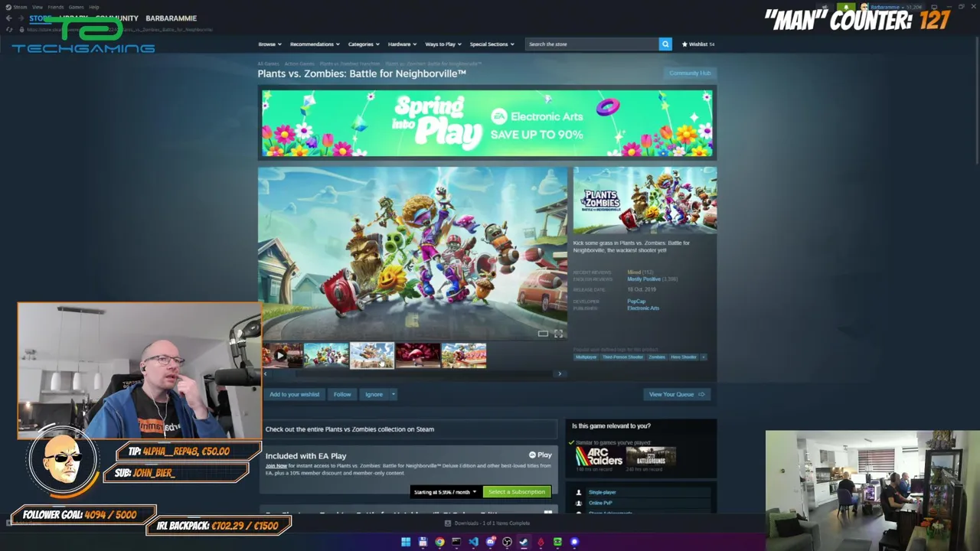This screenshot has height=551, width=980.
Task: Click the magnifier search button in the store
Action: pyautogui.click(x=665, y=44)
